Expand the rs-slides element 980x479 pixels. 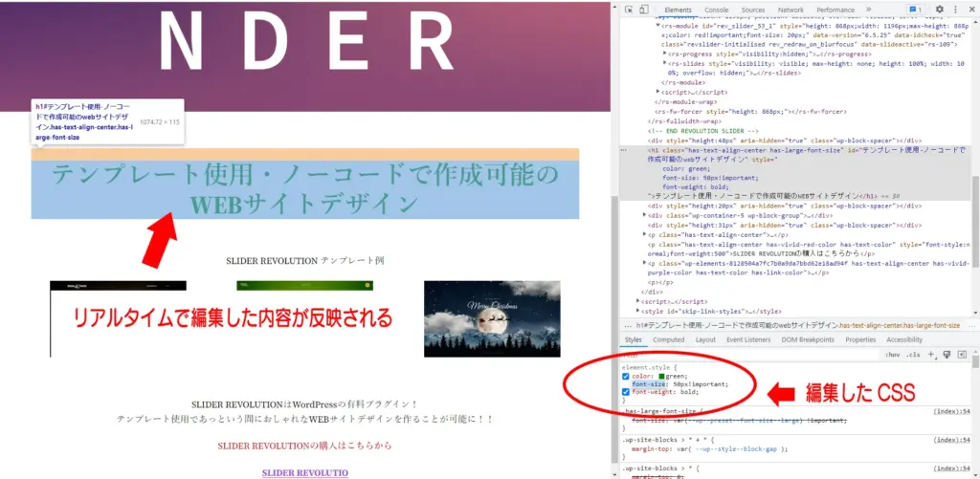pos(665,63)
